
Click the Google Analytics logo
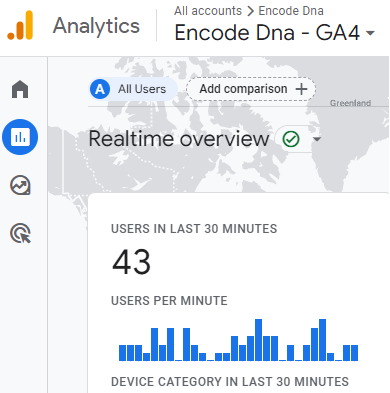tap(20, 25)
